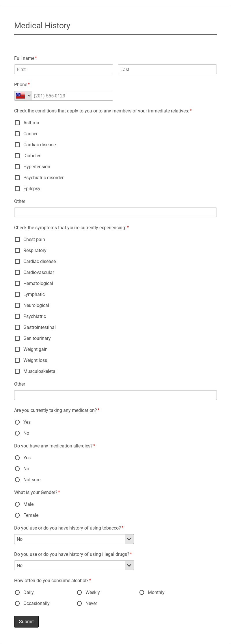Focus the First name field
Viewport: 231px width, 644px height.
point(64,69)
